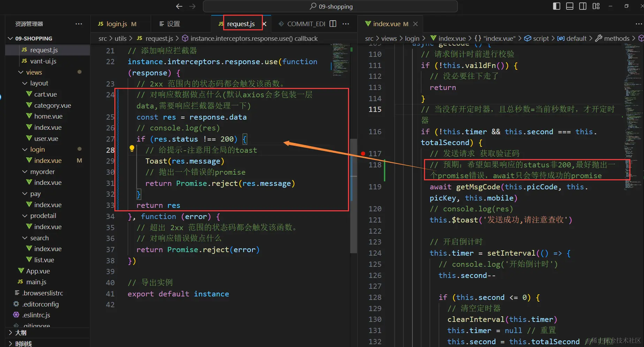This screenshot has width=644, height=347.
Task: Select index.vue tab in right editor
Action: pyautogui.click(x=386, y=24)
